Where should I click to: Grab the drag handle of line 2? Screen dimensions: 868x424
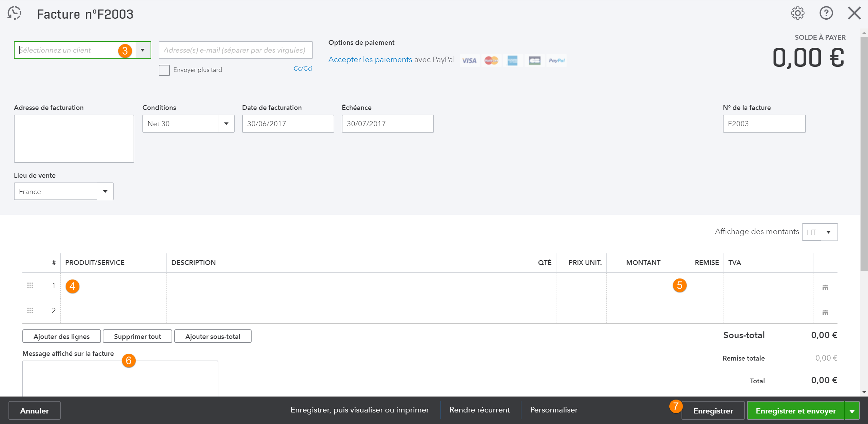30,310
